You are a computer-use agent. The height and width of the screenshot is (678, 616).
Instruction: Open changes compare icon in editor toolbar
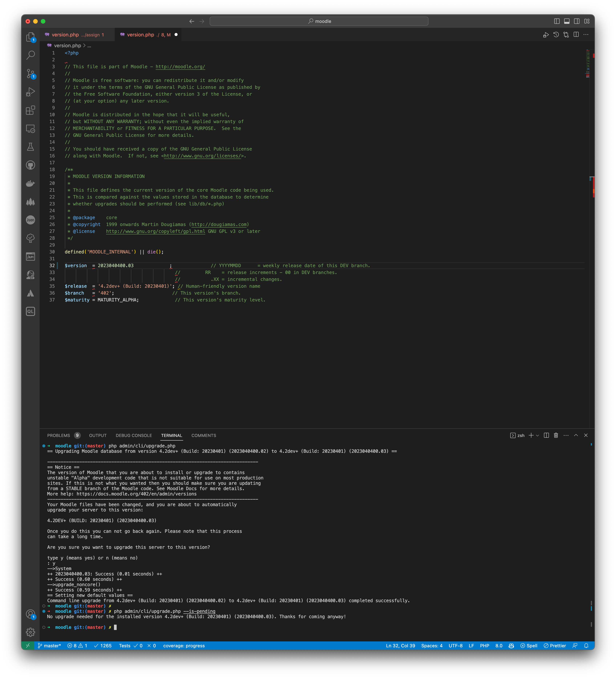pyautogui.click(x=566, y=35)
